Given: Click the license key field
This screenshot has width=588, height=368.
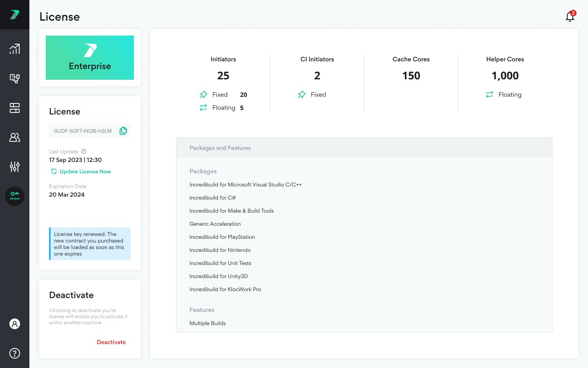Looking at the screenshot, I should pyautogui.click(x=90, y=131).
